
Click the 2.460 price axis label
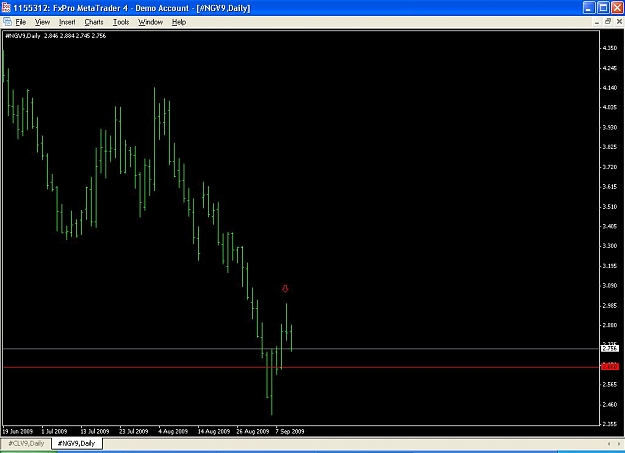coord(610,404)
